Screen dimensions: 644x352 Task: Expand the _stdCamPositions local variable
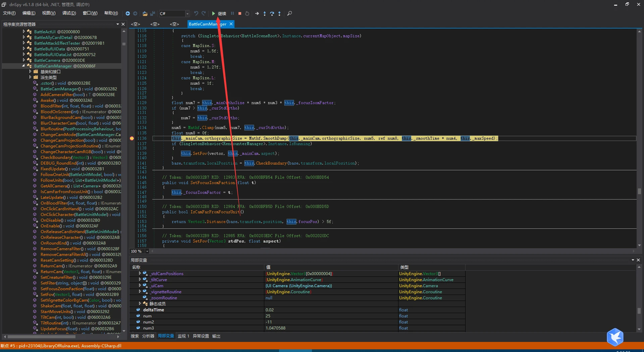[x=140, y=274]
